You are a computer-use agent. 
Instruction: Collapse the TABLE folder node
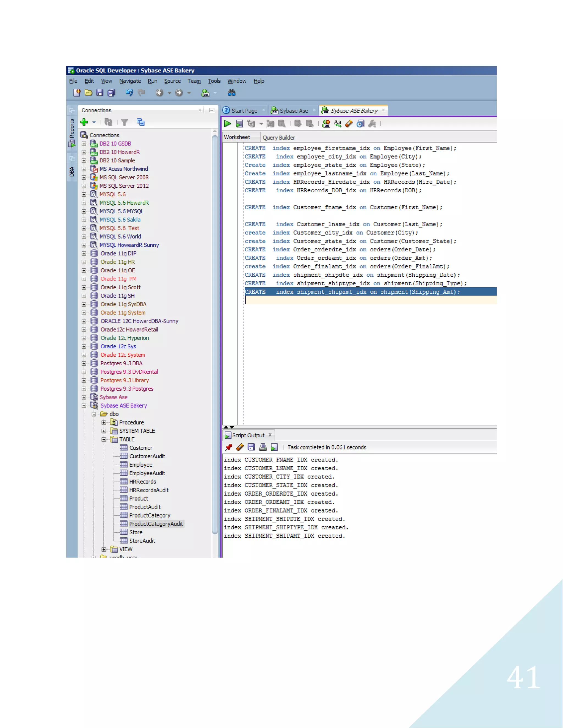coord(104,440)
